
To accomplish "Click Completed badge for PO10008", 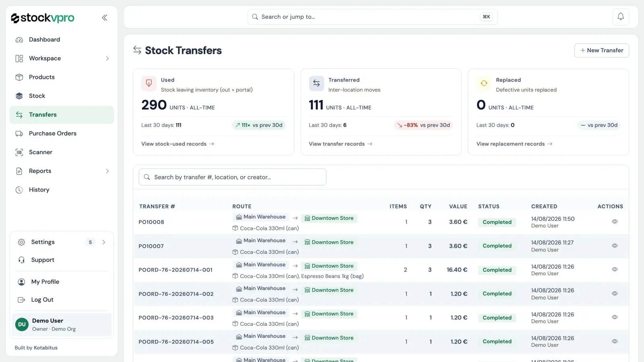I will 497,222.
